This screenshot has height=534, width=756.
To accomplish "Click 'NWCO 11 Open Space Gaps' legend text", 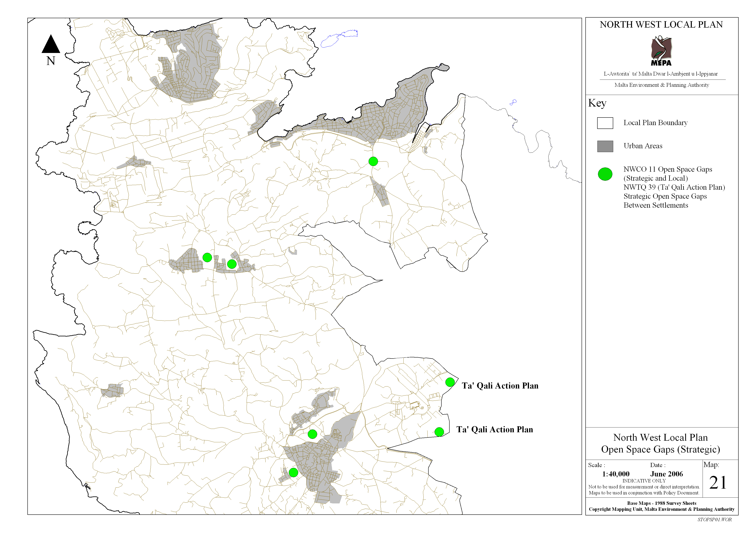I will [x=667, y=169].
